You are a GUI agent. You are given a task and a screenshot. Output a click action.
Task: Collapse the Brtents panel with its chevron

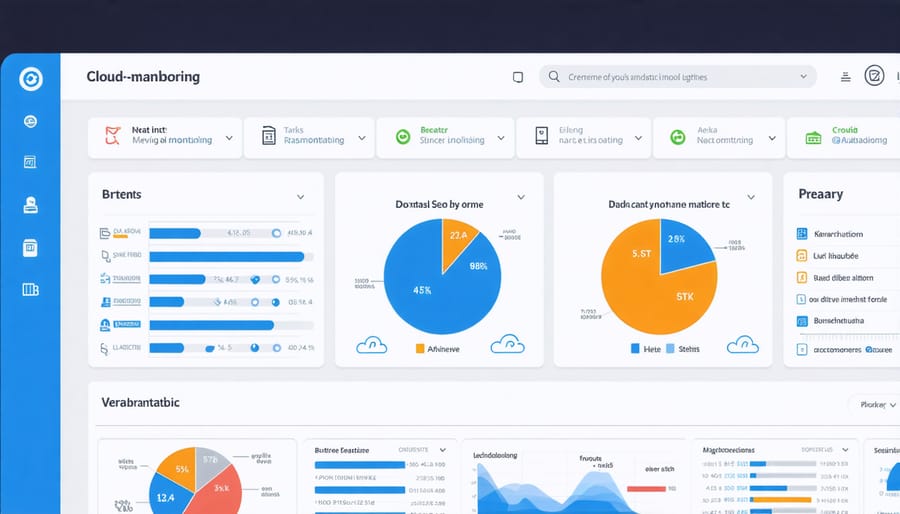[300, 197]
